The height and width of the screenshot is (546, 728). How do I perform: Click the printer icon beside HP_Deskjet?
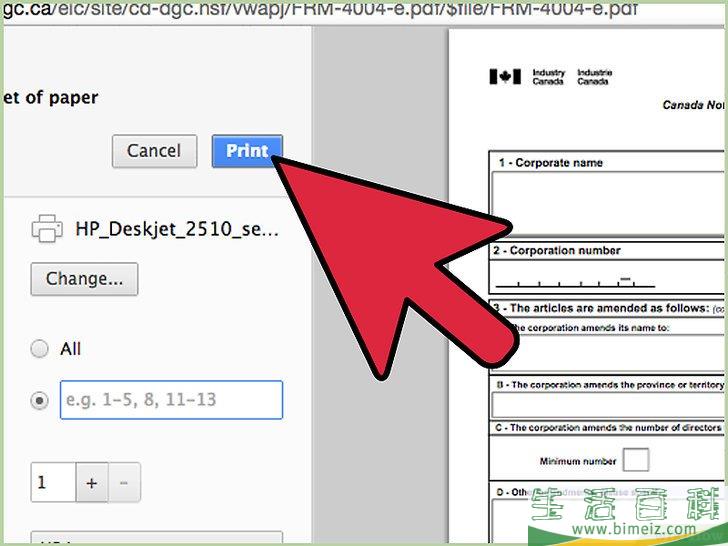pos(47,228)
